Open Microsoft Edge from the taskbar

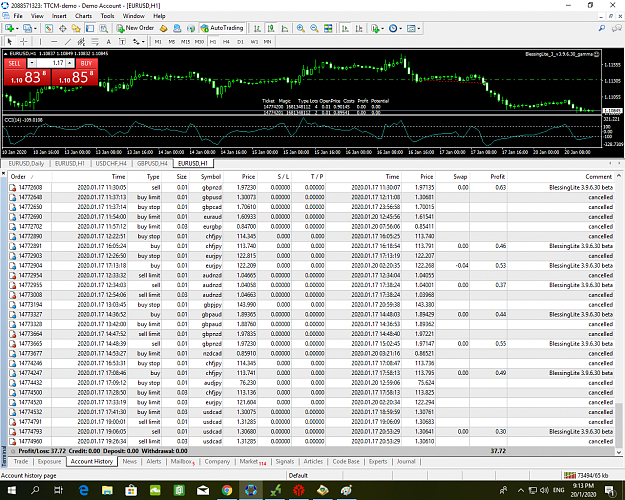click(83, 490)
